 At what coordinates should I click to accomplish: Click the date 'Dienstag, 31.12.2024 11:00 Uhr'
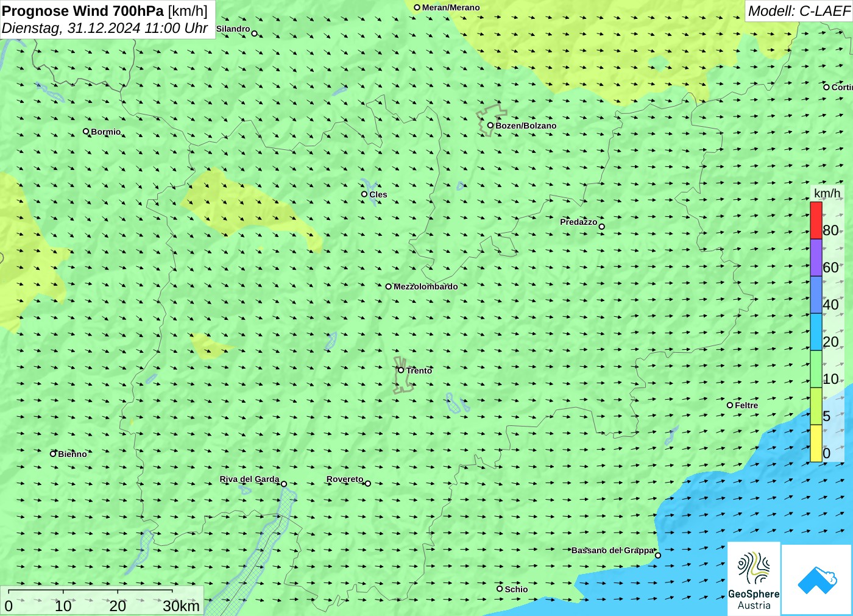click(x=105, y=28)
